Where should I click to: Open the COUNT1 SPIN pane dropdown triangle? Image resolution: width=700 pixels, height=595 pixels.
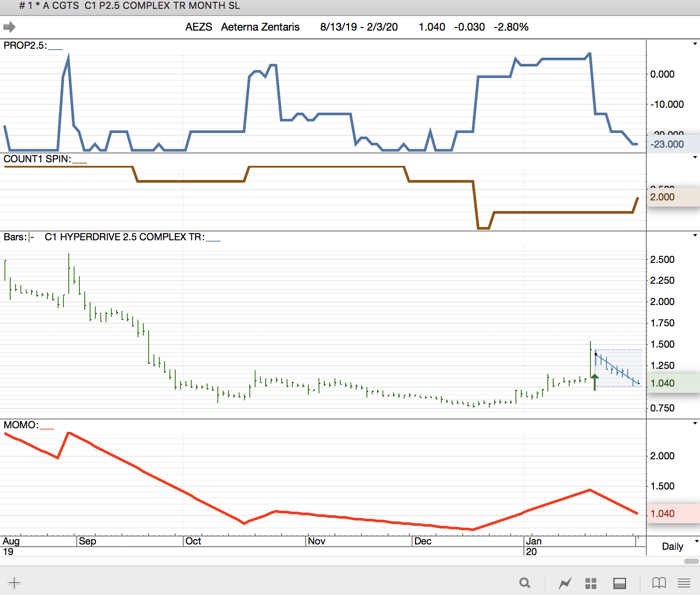click(x=695, y=157)
